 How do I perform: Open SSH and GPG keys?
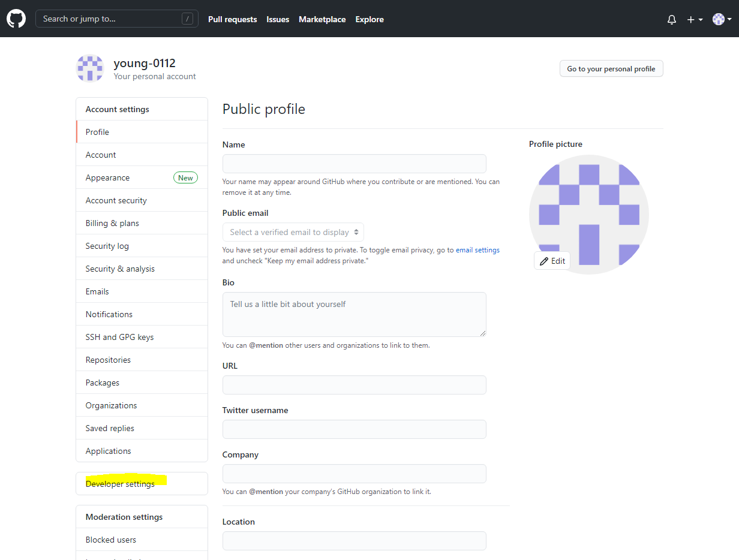142,337
